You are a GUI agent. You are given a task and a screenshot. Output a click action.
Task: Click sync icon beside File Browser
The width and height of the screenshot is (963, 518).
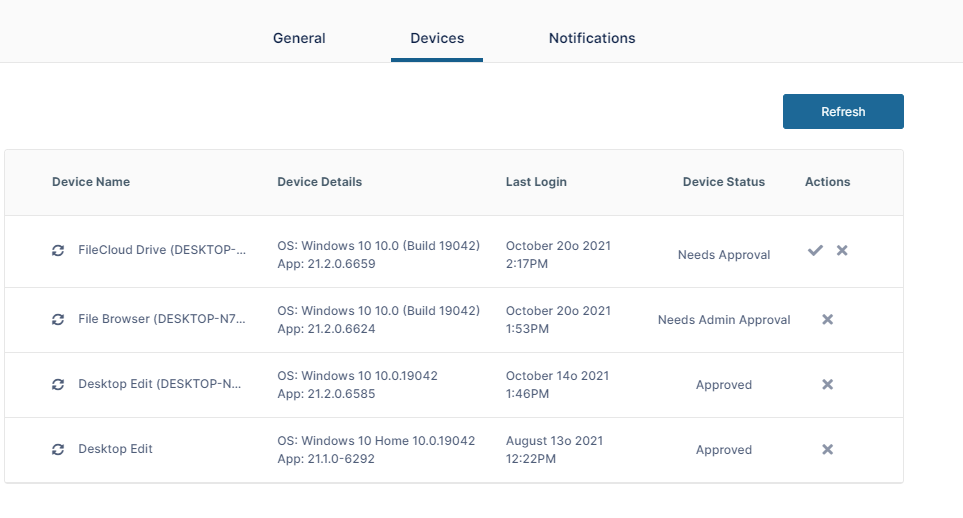point(58,320)
